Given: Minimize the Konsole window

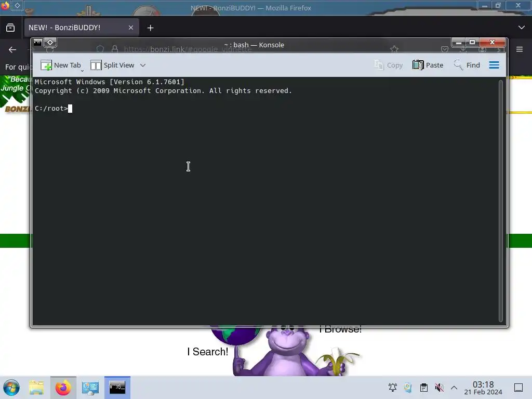Looking at the screenshot, I should [458, 43].
